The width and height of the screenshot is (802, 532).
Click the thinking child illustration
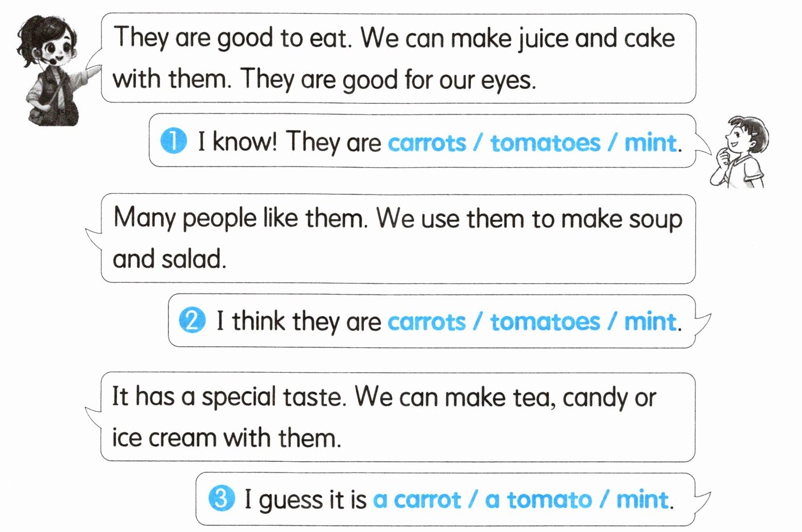coord(739,151)
